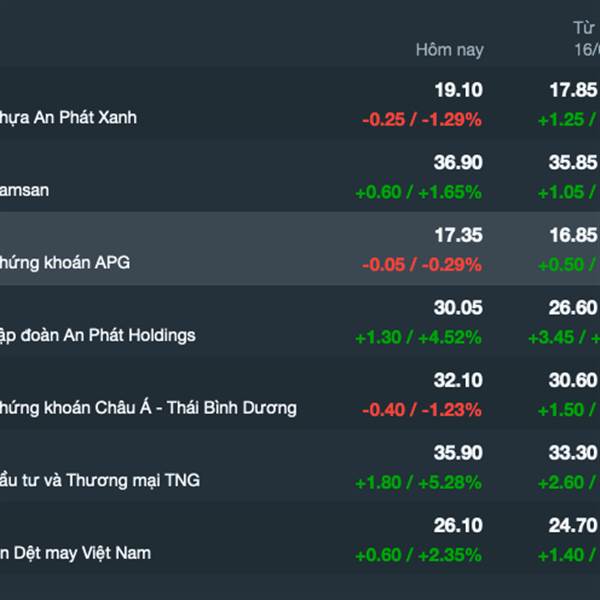The height and width of the screenshot is (600, 600).
Task: Click the change value -0.05 / -0.29%
Action: coord(422,265)
